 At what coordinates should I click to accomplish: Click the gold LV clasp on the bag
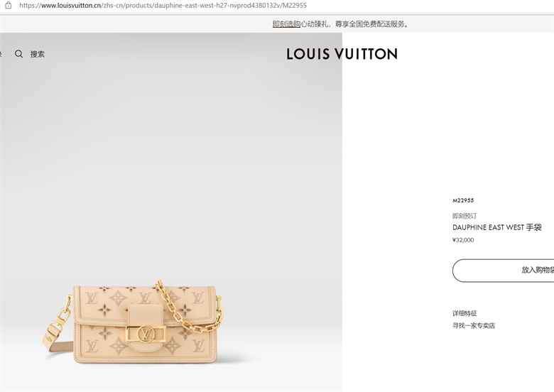click(146, 334)
